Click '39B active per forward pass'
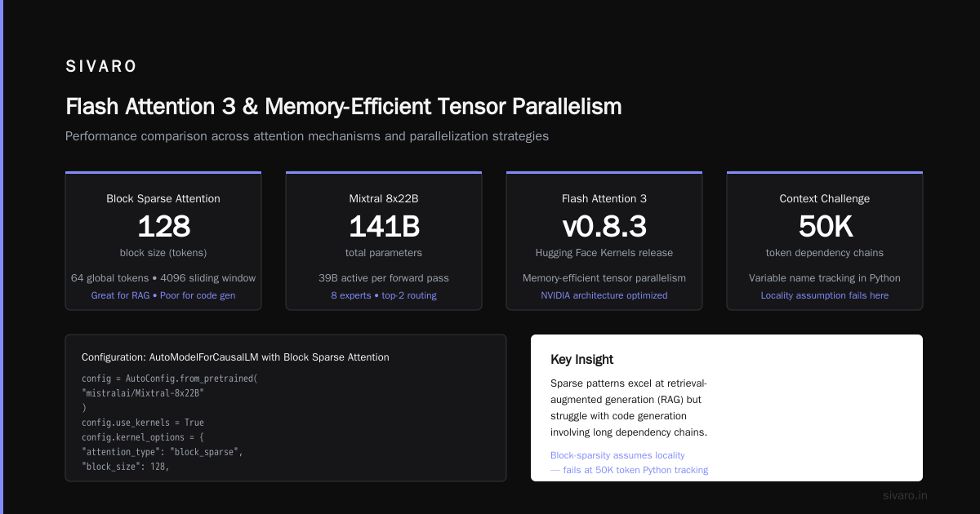980x514 pixels. coord(384,278)
